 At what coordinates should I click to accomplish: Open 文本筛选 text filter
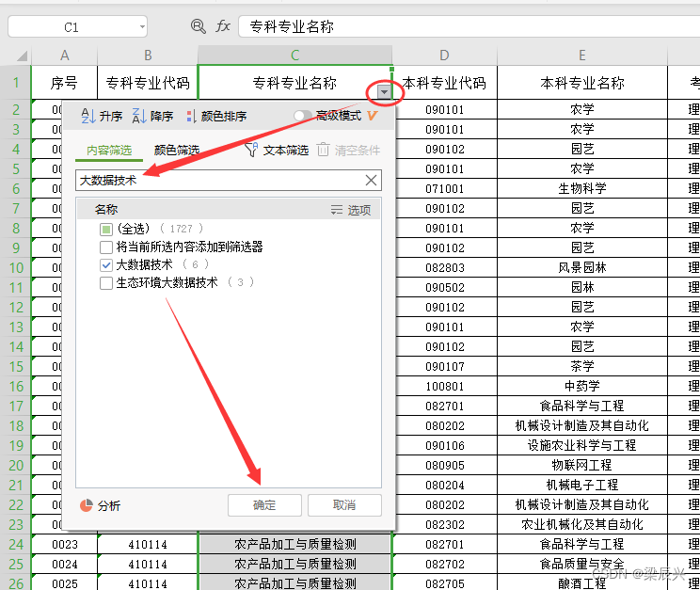pyautogui.click(x=277, y=150)
